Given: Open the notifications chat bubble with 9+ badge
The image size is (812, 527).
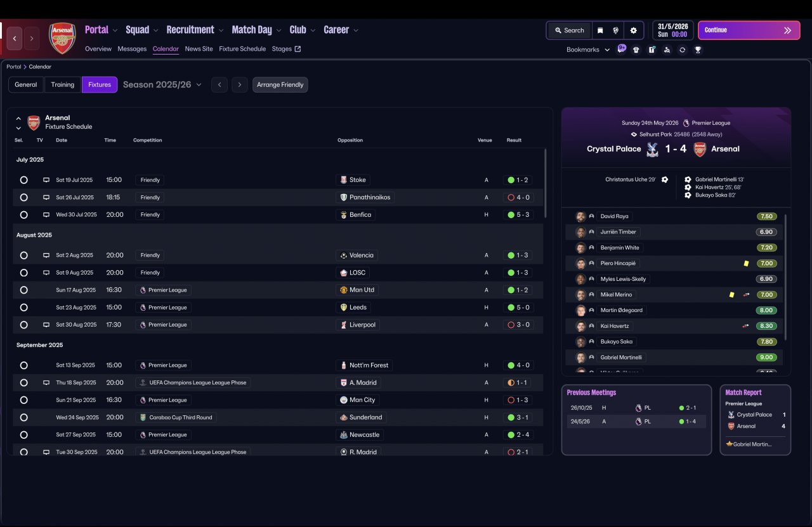Looking at the screenshot, I should coord(622,49).
